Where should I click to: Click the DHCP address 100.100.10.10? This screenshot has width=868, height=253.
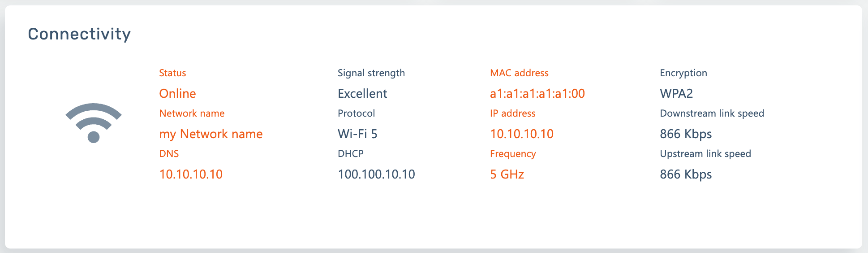pos(376,174)
